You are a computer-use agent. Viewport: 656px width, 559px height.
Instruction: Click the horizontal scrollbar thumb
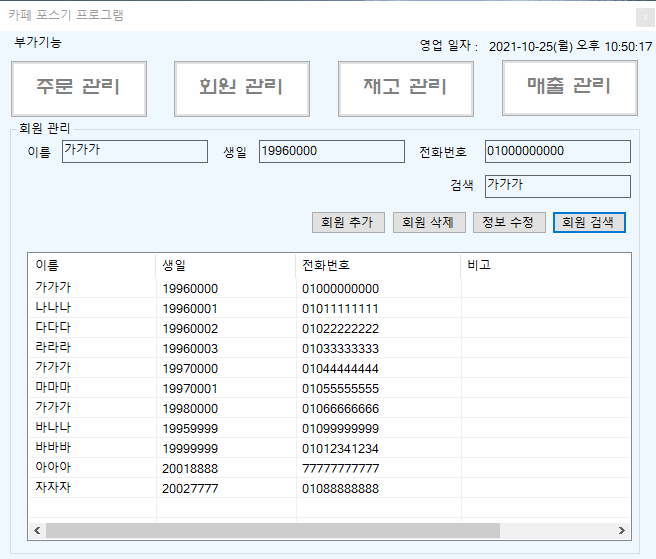coord(273,531)
